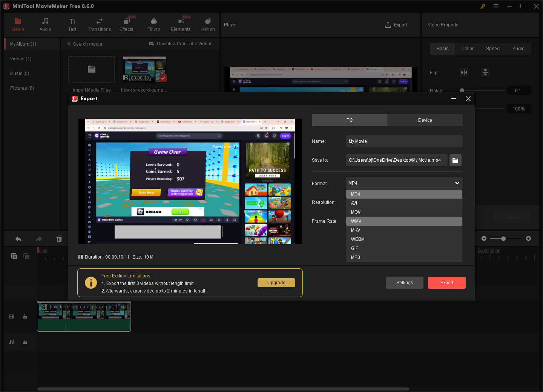The image size is (543, 392).
Task: Open the Transitions tab
Action: (99, 25)
